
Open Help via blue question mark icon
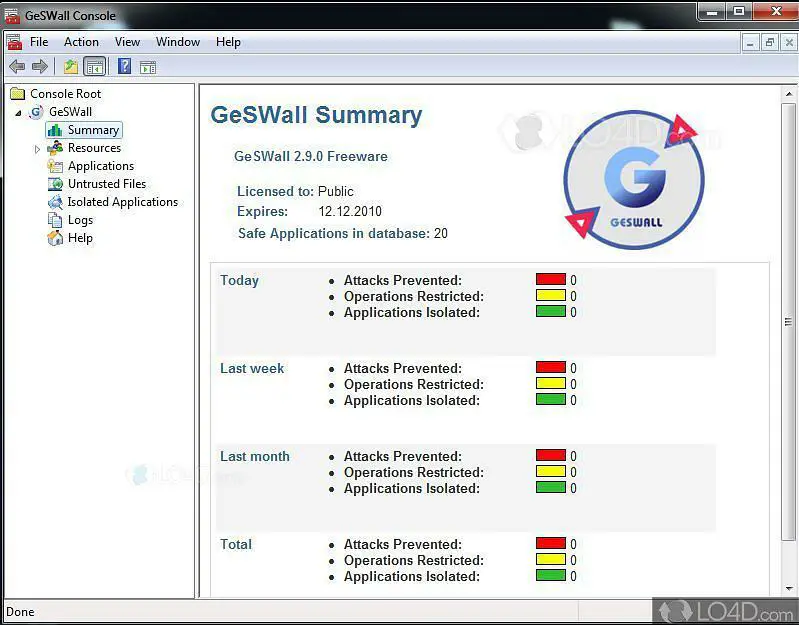click(124, 66)
